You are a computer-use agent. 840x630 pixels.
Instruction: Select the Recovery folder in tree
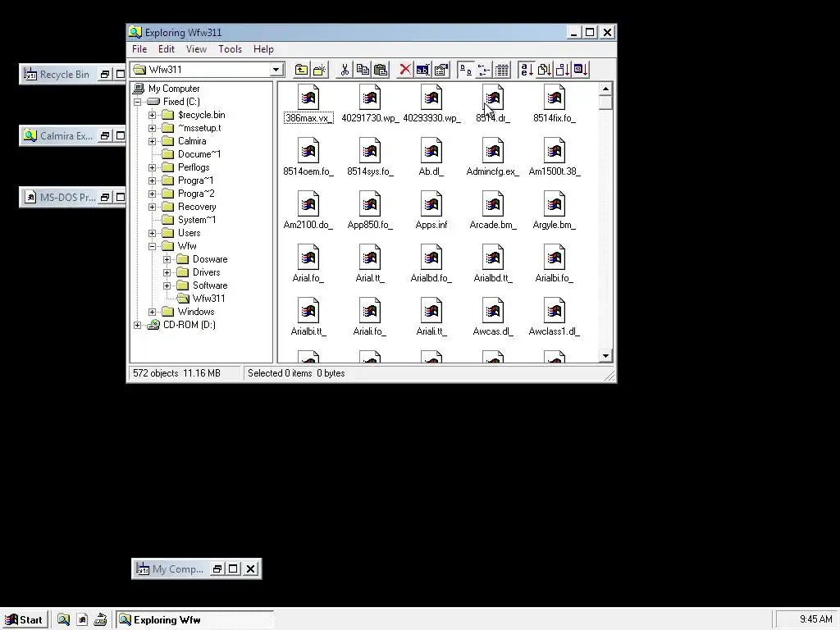[197, 207]
